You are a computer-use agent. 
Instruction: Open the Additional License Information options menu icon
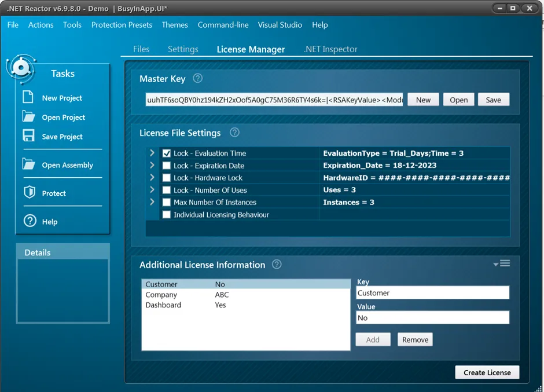click(x=502, y=263)
